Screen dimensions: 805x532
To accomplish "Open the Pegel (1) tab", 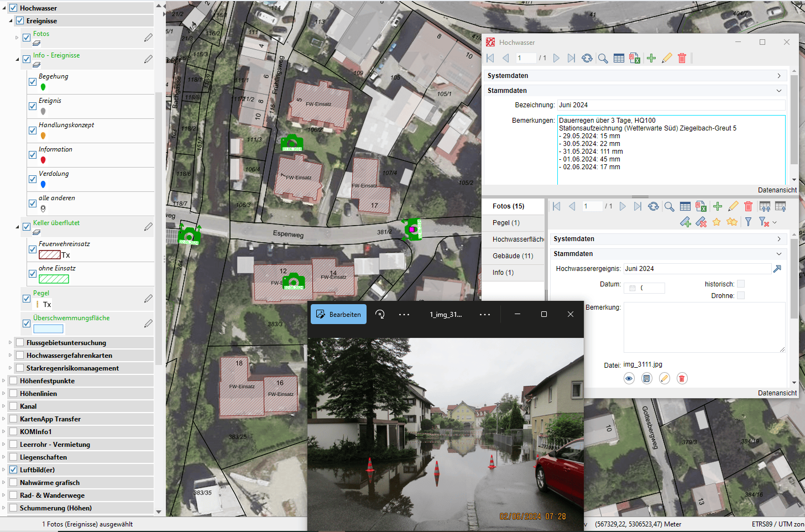I will point(506,223).
